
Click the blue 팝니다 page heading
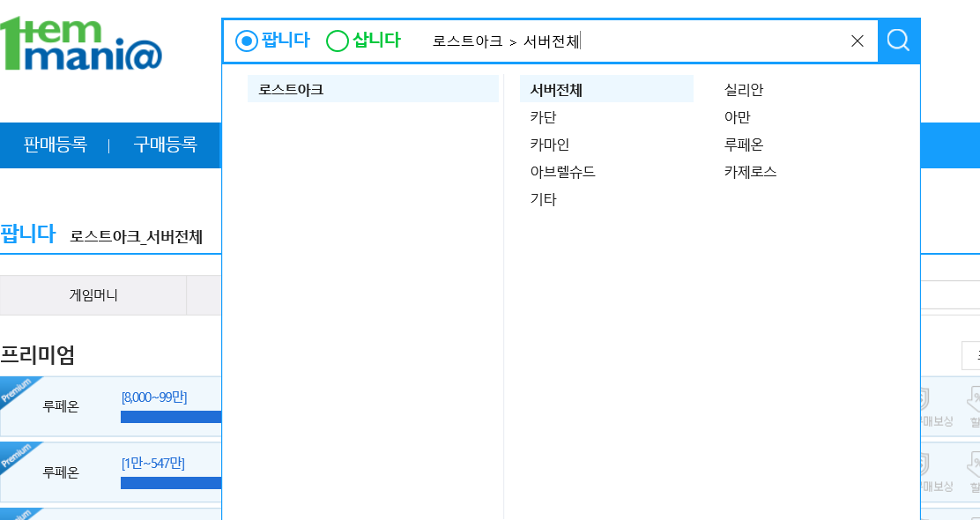pyautogui.click(x=27, y=234)
